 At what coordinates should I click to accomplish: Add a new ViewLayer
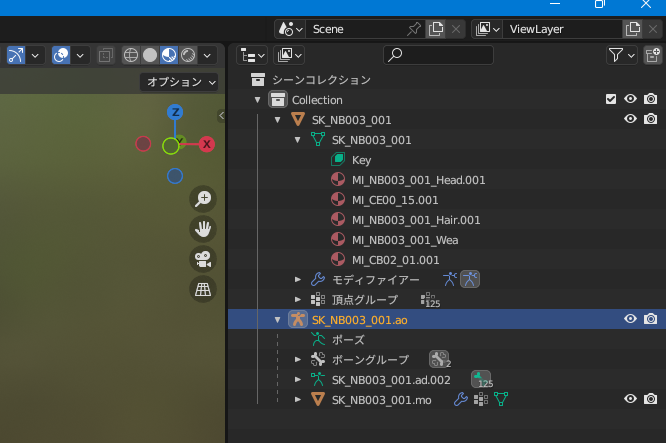pos(632,29)
